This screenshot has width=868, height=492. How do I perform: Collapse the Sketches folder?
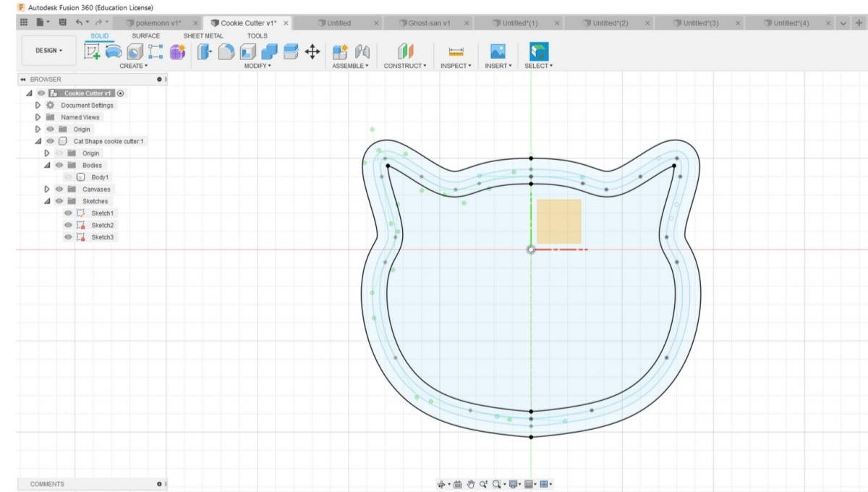coord(47,201)
